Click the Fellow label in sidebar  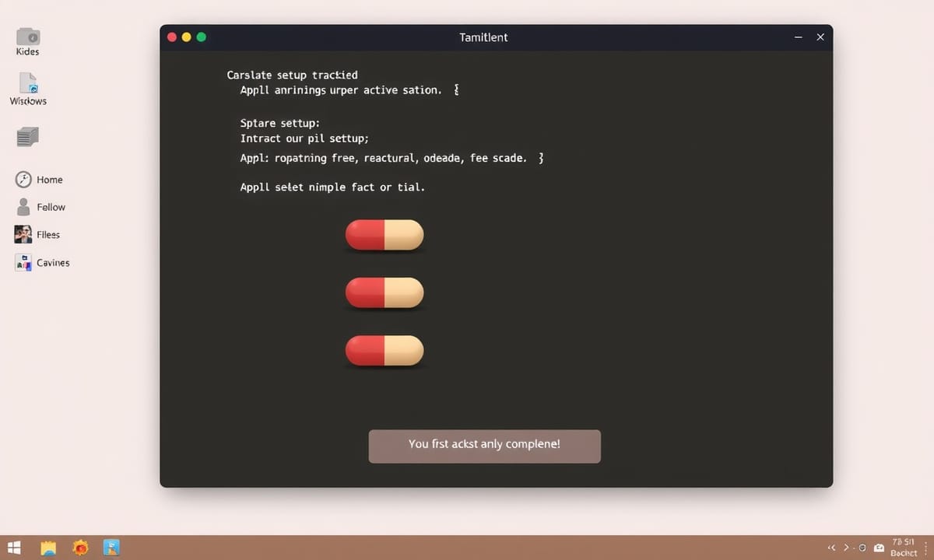[x=51, y=207]
